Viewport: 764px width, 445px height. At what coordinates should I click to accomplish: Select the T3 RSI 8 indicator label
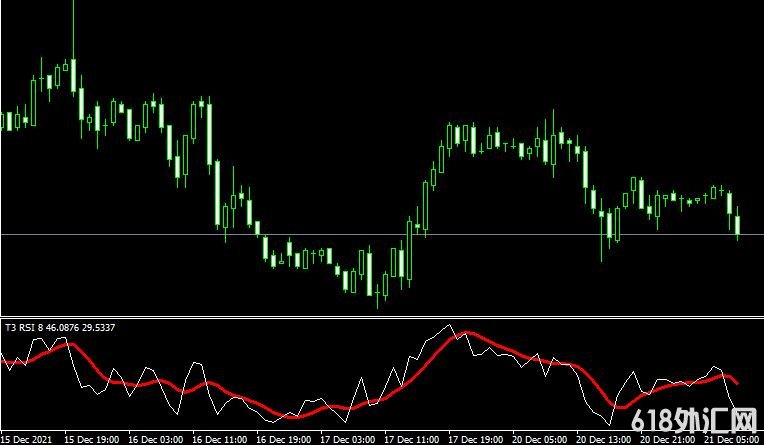coord(60,328)
